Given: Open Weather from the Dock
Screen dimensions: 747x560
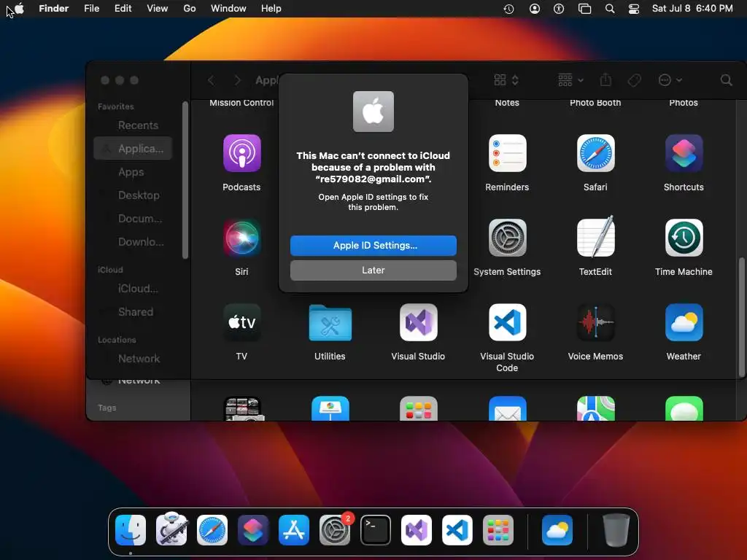Looking at the screenshot, I should click(x=557, y=530).
